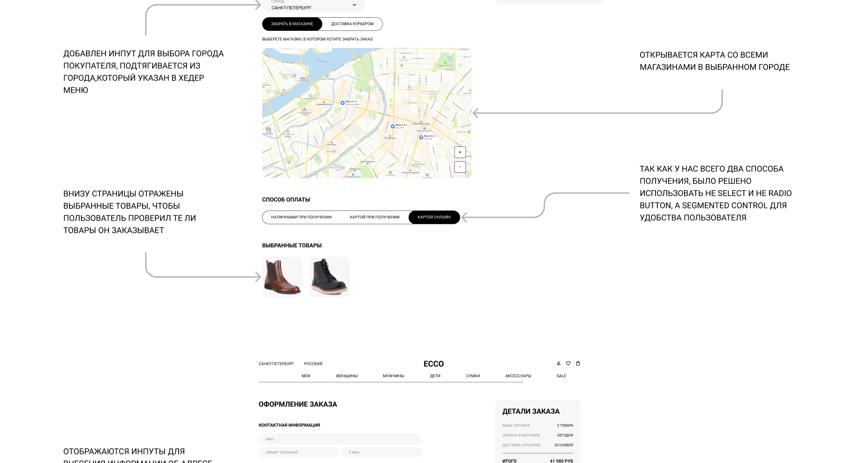This screenshot has width=868, height=463.
Task: Click the ECCO logo link
Action: 434,364
